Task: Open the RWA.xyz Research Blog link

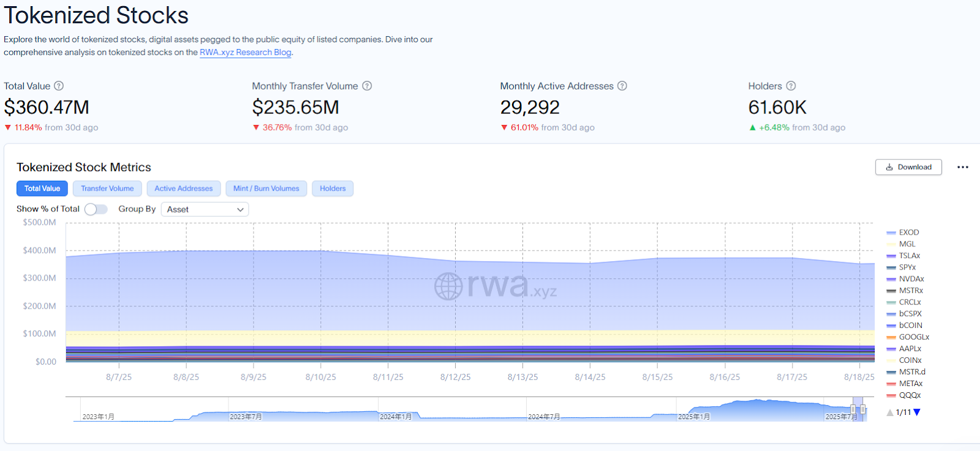Action: 245,53
